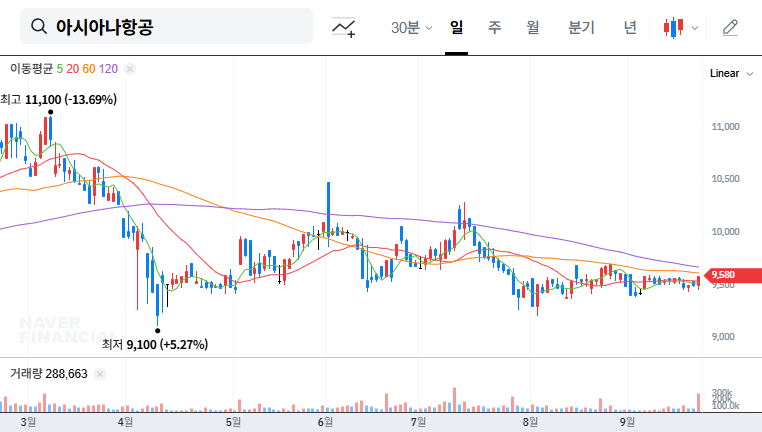The width and height of the screenshot is (762, 432).
Task: Switch to the 분기 quarterly tab
Action: click(581, 28)
